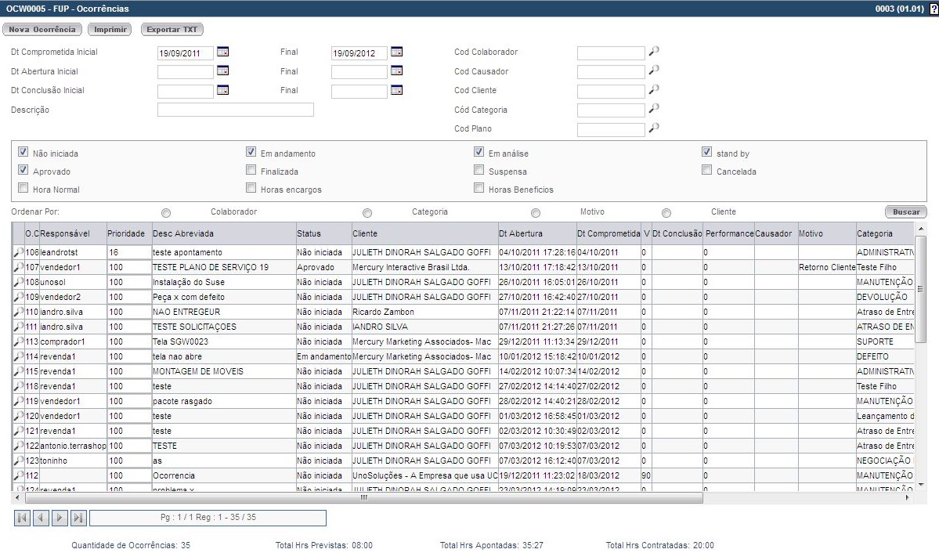Open details of occurrence 106 row
The height and width of the screenshot is (560, 939).
pos(19,252)
